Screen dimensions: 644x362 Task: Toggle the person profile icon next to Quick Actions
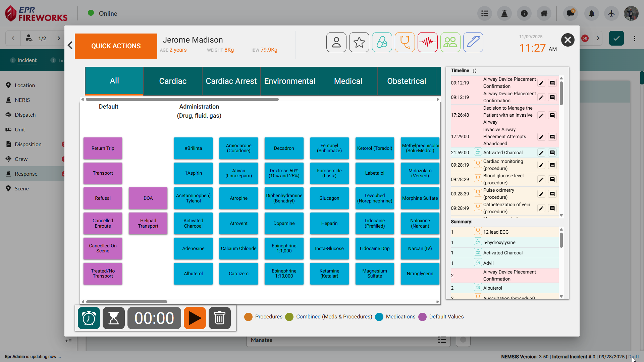pos(336,42)
